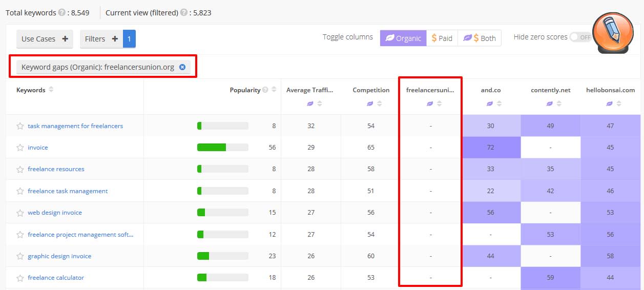Open 'freelance project management soft...' link
The height and width of the screenshot is (290, 644).
(80, 235)
